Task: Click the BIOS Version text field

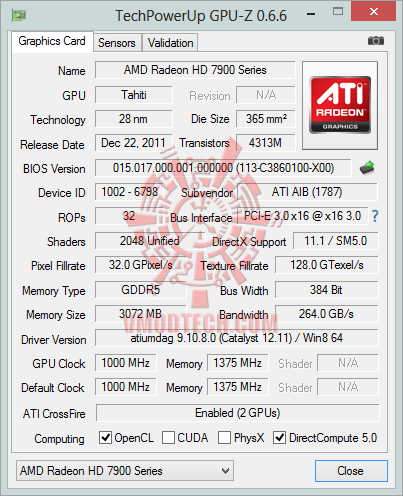Action: pyautogui.click(x=223, y=168)
